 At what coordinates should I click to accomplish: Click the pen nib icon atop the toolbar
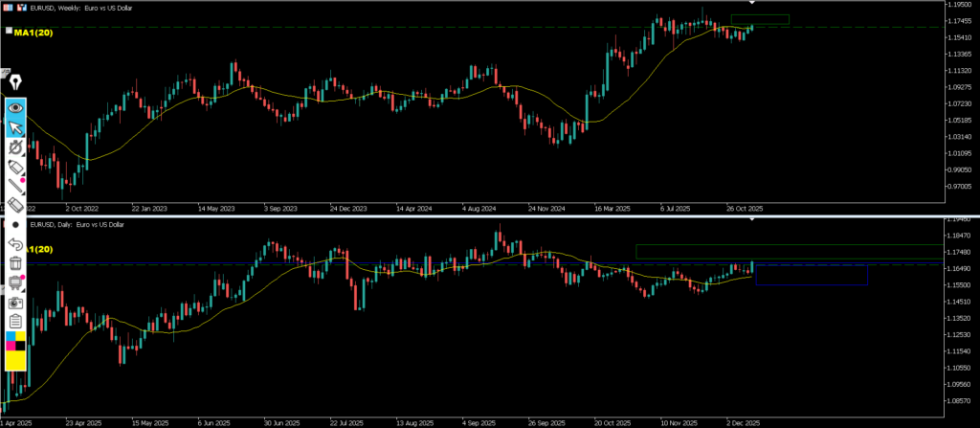click(x=15, y=82)
